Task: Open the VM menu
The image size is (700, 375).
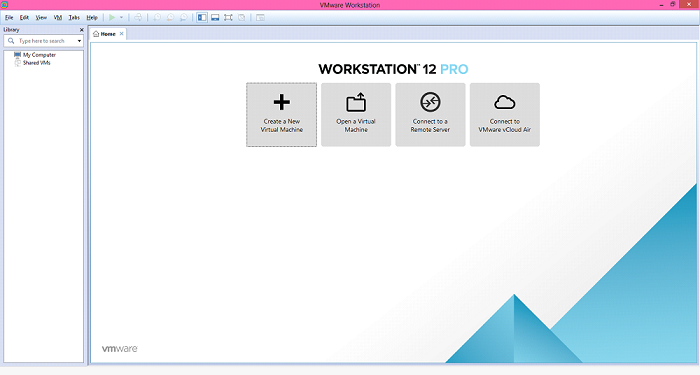Action: click(58, 17)
